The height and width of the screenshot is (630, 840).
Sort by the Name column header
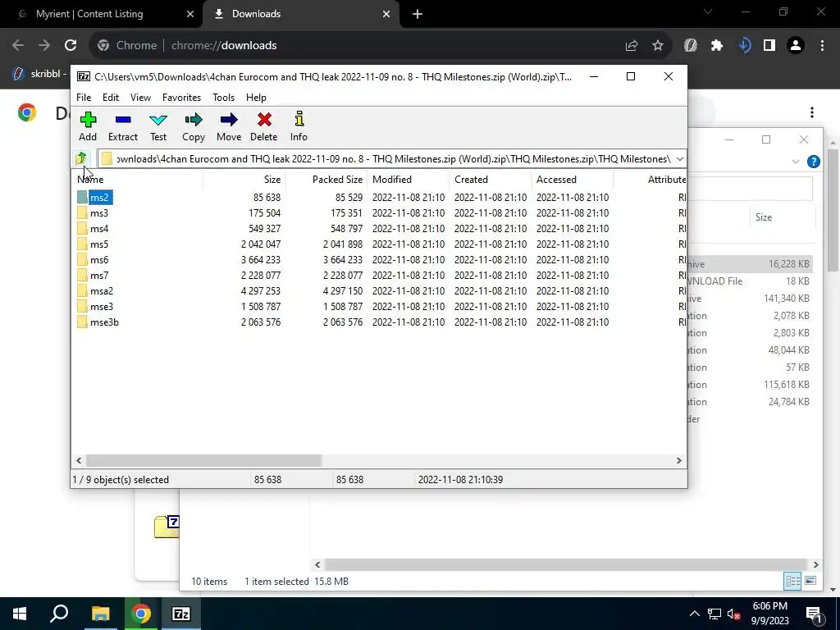click(137, 180)
